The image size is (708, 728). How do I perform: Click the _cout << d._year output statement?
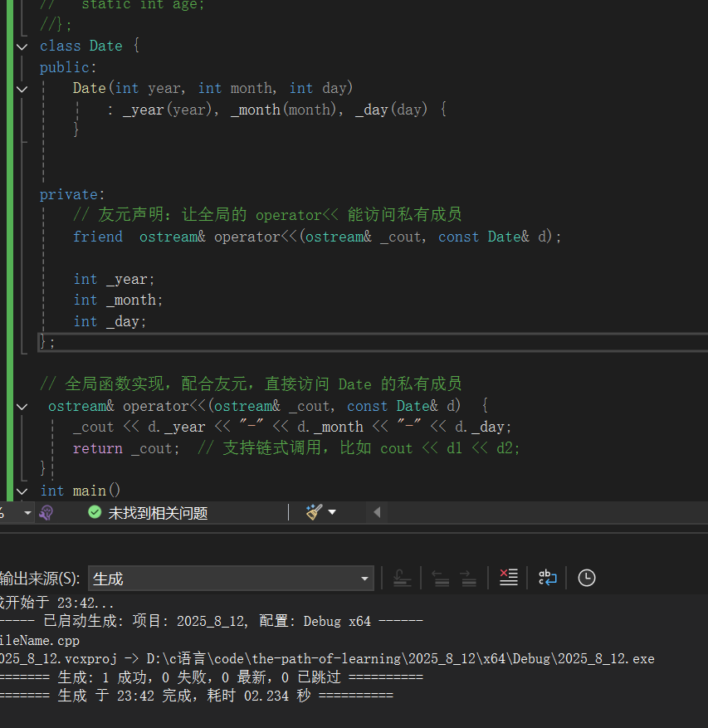click(x=292, y=428)
